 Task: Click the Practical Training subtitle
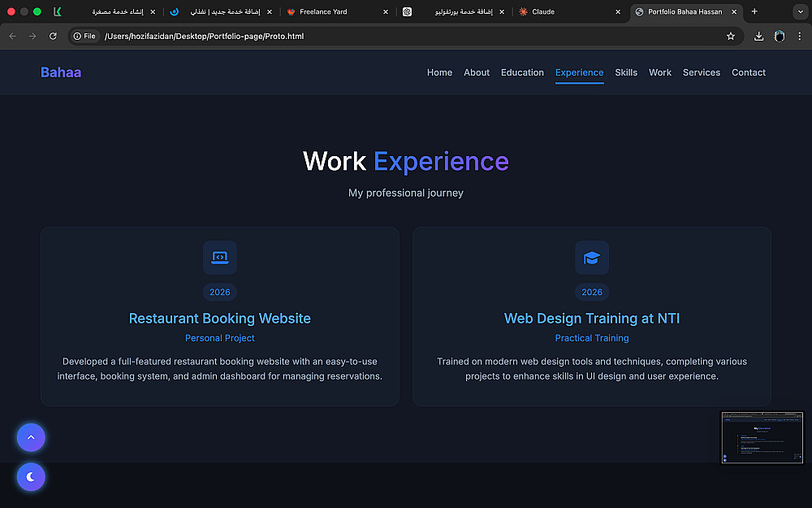(x=592, y=338)
